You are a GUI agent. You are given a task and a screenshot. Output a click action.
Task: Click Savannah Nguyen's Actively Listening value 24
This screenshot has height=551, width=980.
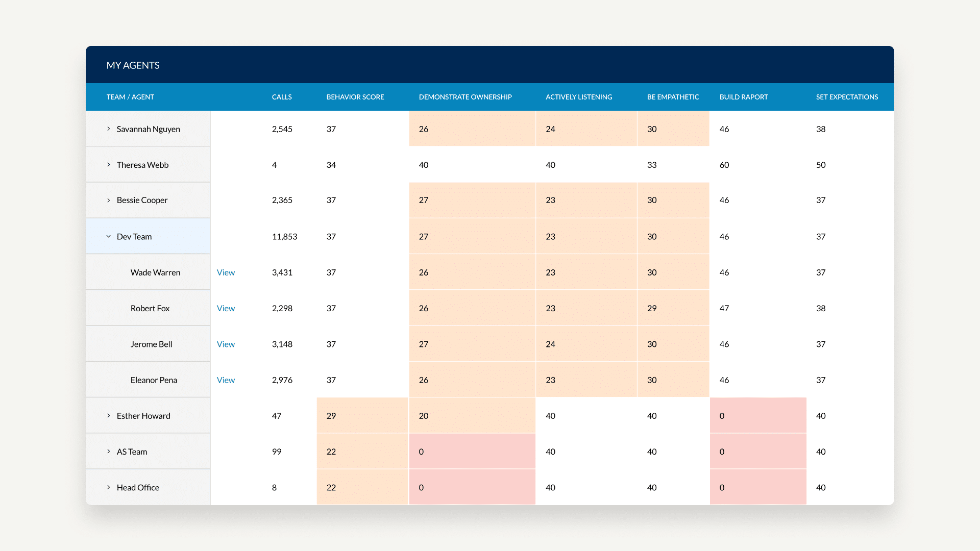click(x=550, y=129)
